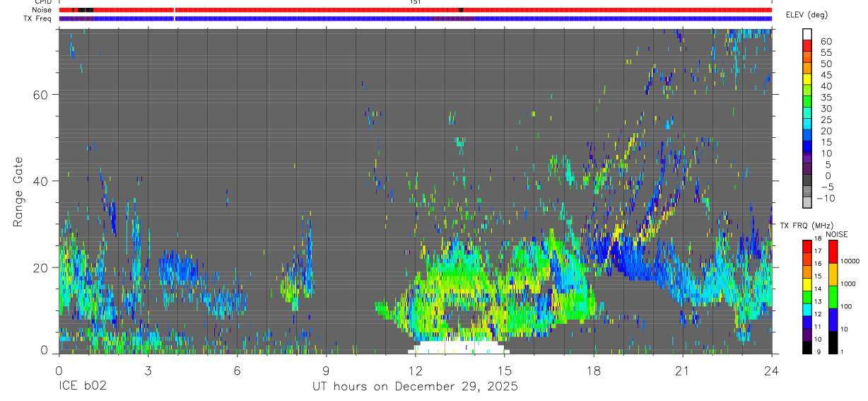This screenshot has width=868, height=401.
Task: Click the elevation colorbar label '45'
Action: [826, 75]
